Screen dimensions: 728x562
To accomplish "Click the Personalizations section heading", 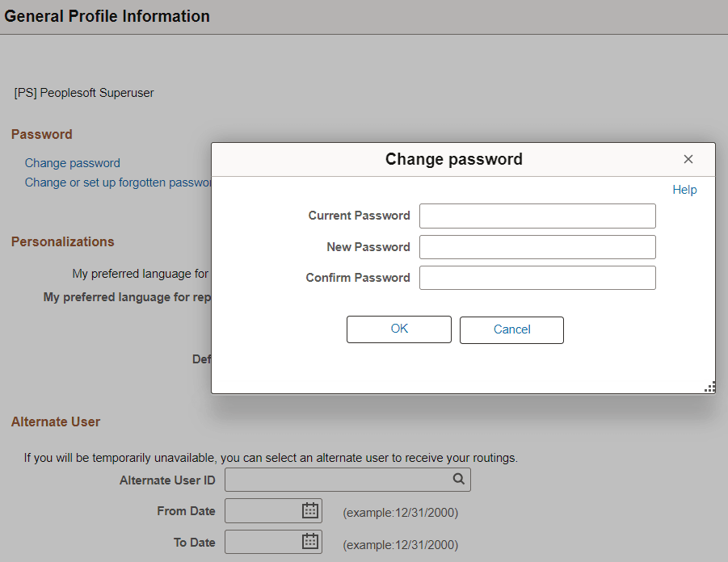I will coord(62,241).
